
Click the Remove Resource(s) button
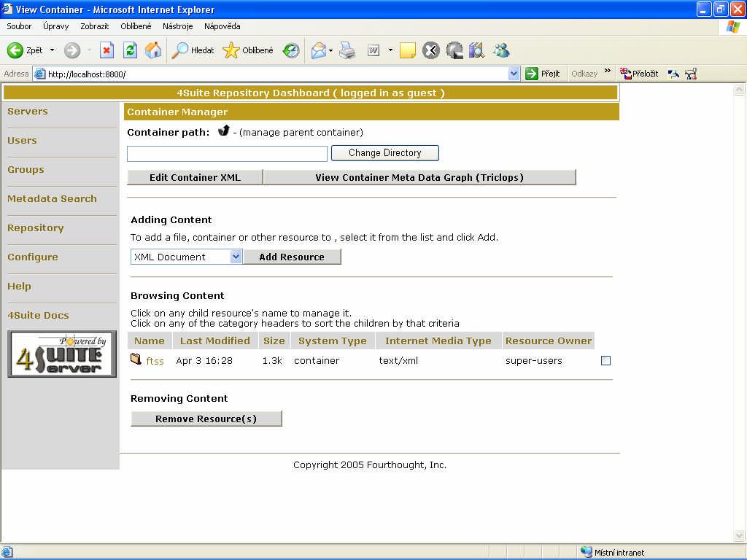tap(206, 419)
